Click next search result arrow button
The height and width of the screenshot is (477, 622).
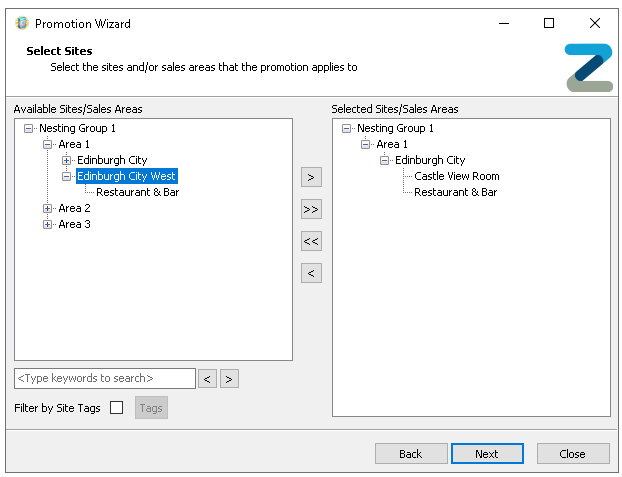click(229, 378)
